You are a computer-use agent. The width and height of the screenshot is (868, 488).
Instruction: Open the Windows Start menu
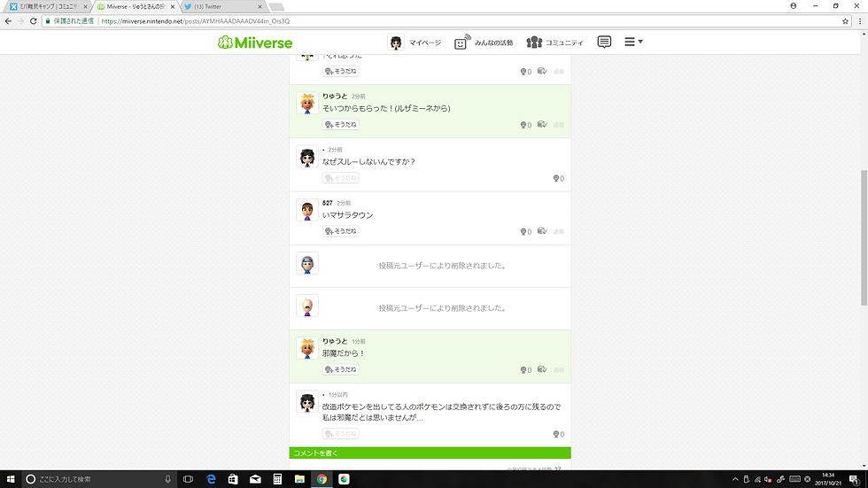11,479
